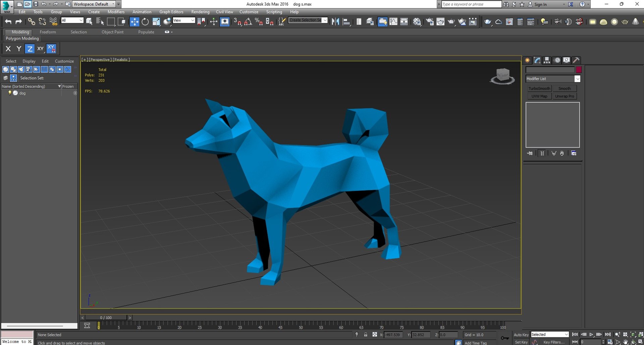
Task: Toggle Spinner Snap in the toolbar
Action: pos(269,22)
